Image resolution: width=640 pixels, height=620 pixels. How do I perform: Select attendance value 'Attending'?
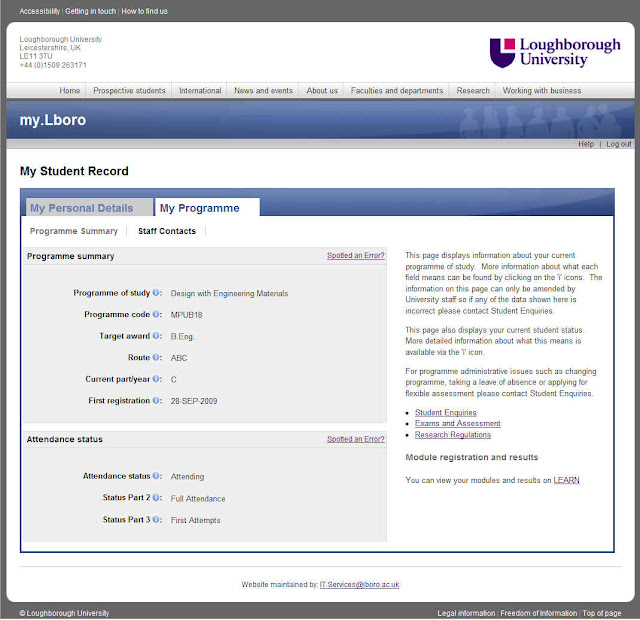click(187, 477)
